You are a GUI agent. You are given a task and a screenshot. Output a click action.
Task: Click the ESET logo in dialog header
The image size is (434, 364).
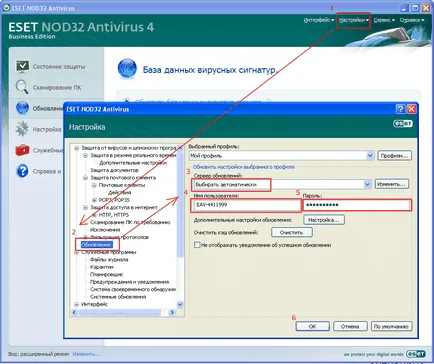[403, 124]
